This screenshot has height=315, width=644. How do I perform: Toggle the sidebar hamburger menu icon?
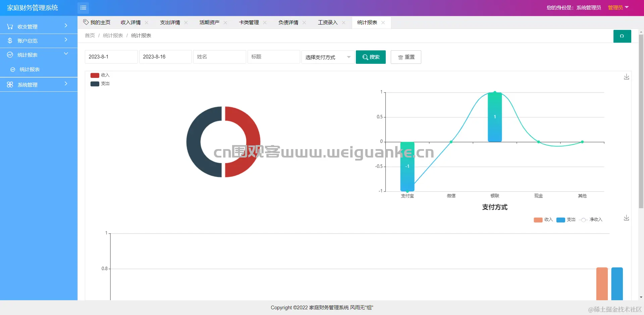click(x=83, y=8)
